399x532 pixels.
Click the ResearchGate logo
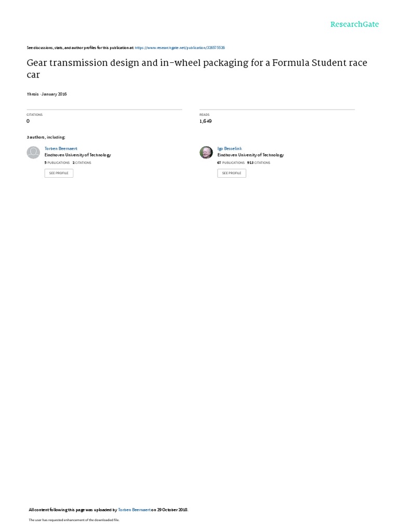(354, 24)
